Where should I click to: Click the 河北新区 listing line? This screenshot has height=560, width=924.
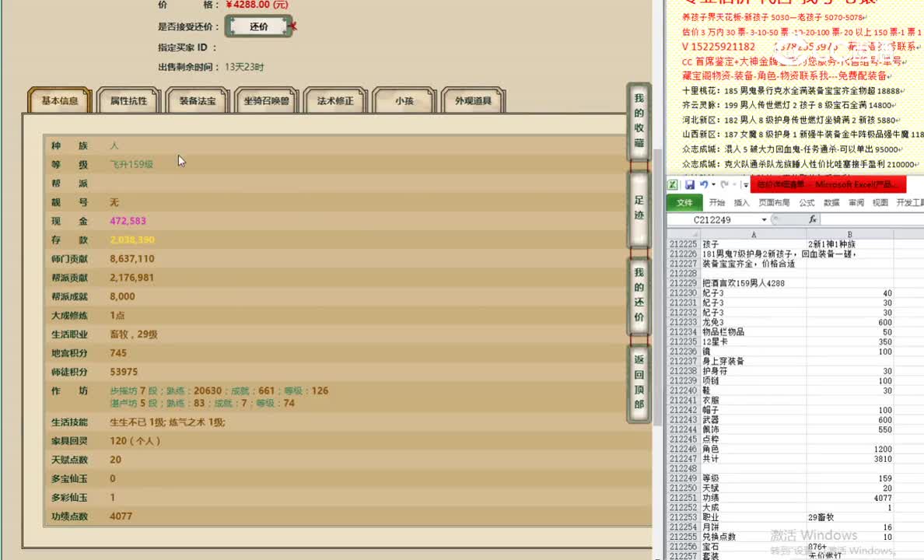pyautogui.click(x=792, y=121)
